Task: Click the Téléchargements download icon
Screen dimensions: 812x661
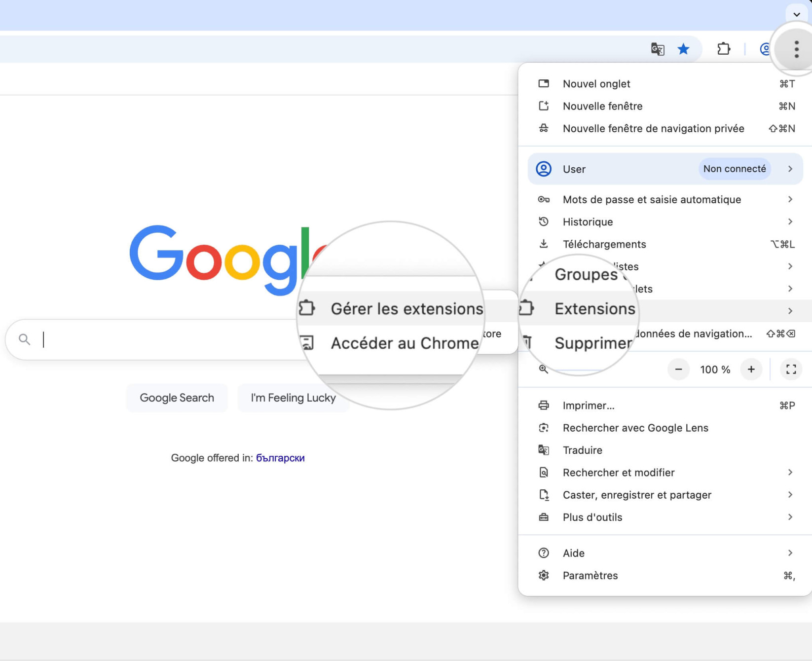Action: coord(544,244)
